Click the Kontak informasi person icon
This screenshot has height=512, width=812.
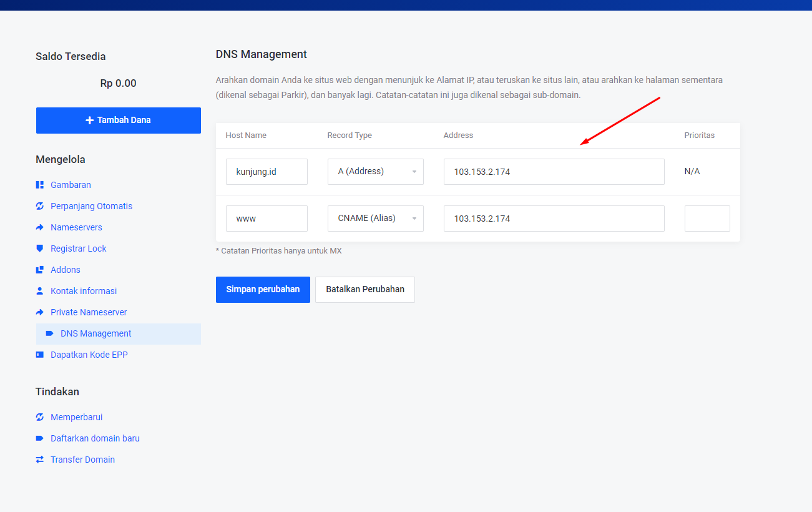40,291
